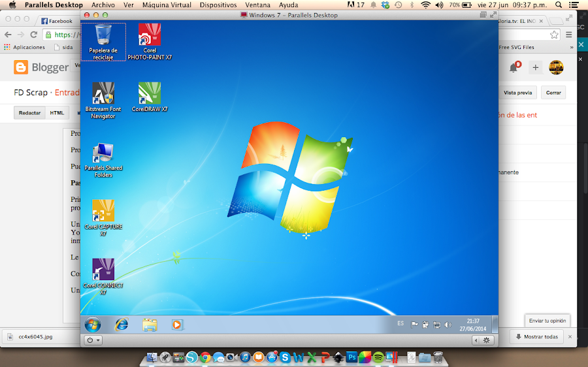The height and width of the screenshot is (367, 588).
Task: Click the Spotlight search icon in menu bar
Action: point(559,5)
